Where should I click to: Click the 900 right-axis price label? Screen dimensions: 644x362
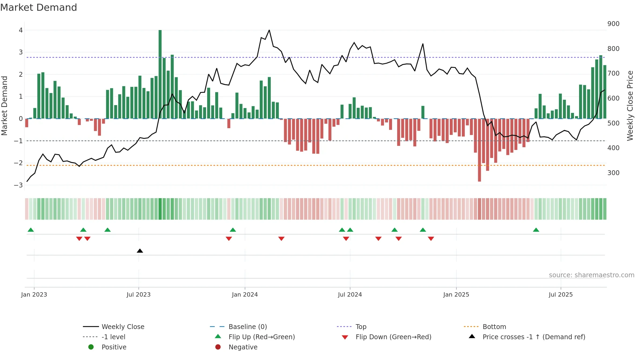coord(613,24)
